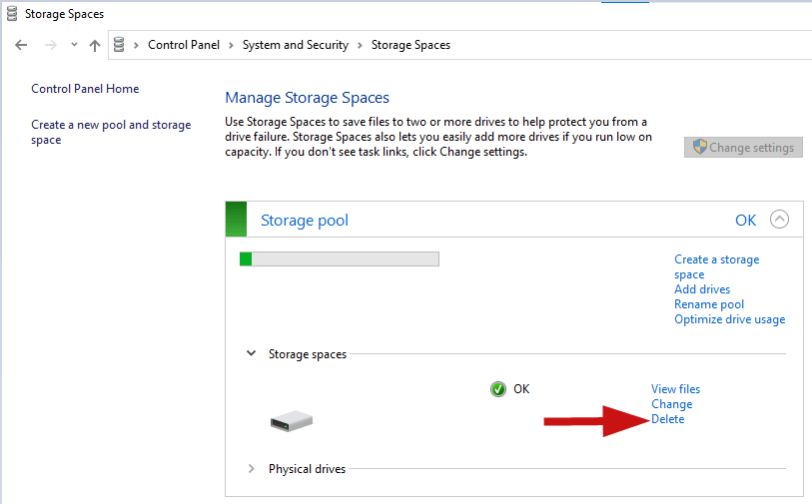Click the green Storage pool color block
The width and height of the screenshot is (812, 504).
(x=236, y=220)
